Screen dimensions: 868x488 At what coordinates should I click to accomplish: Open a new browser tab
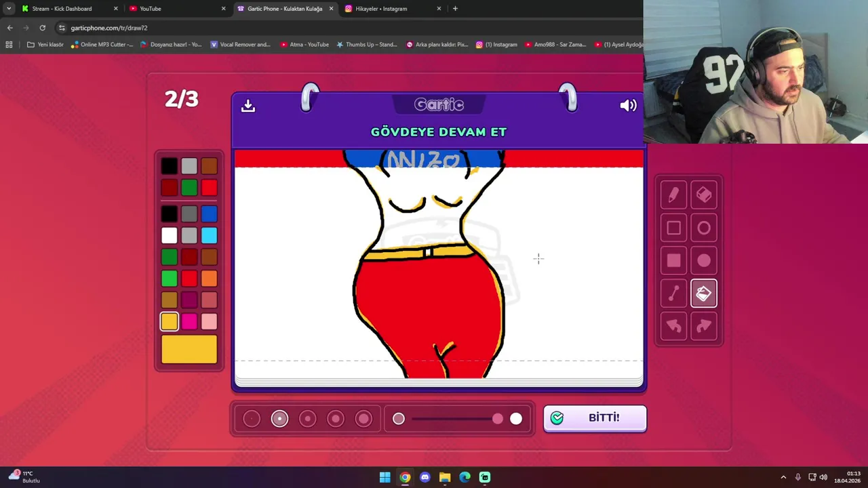coord(455,9)
